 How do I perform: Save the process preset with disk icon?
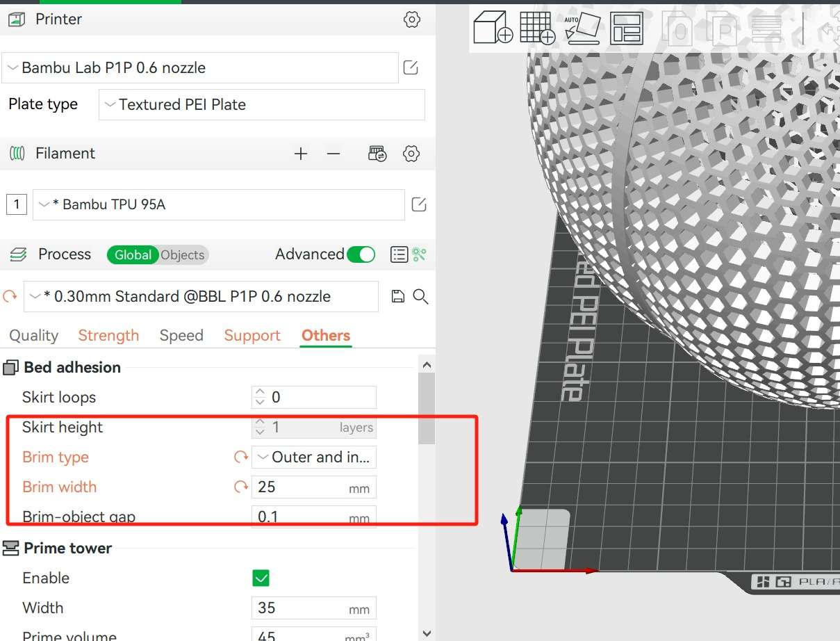coord(397,297)
